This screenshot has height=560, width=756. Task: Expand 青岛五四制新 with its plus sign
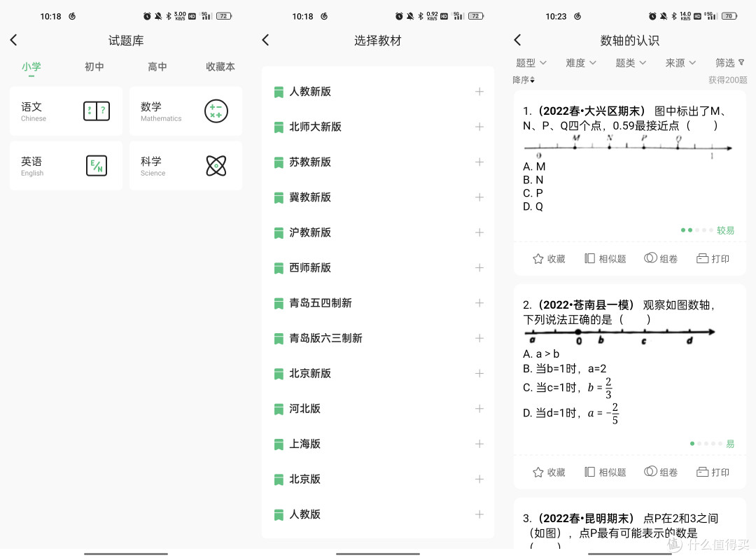pyautogui.click(x=479, y=303)
